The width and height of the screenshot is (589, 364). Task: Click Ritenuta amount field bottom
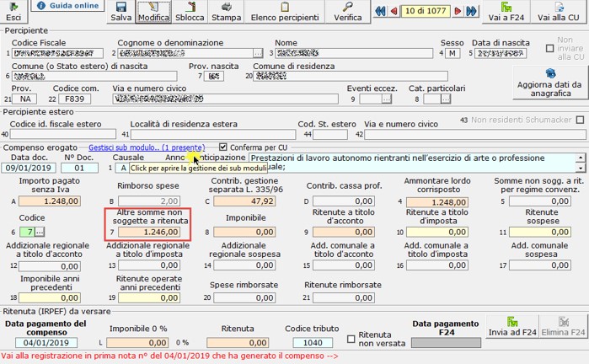coord(238,343)
